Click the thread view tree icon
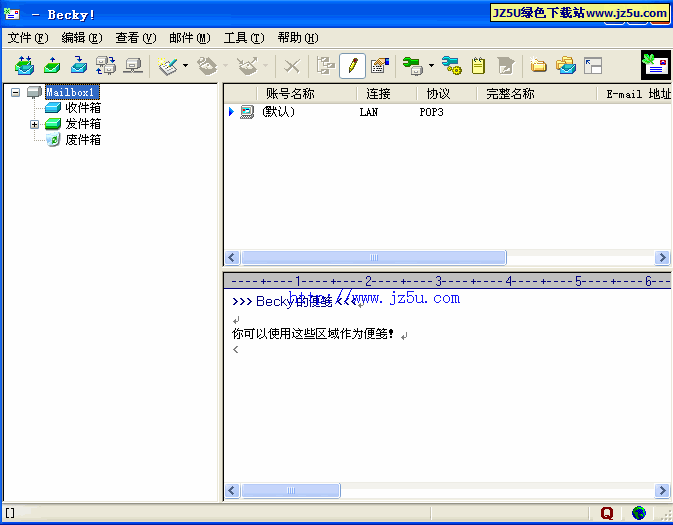The width and height of the screenshot is (673, 525). click(x=325, y=66)
